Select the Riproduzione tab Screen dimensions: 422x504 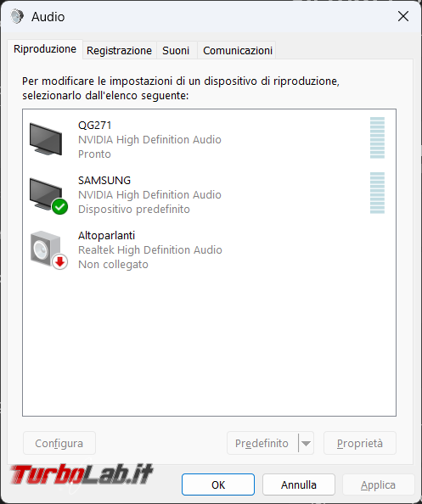45,49
